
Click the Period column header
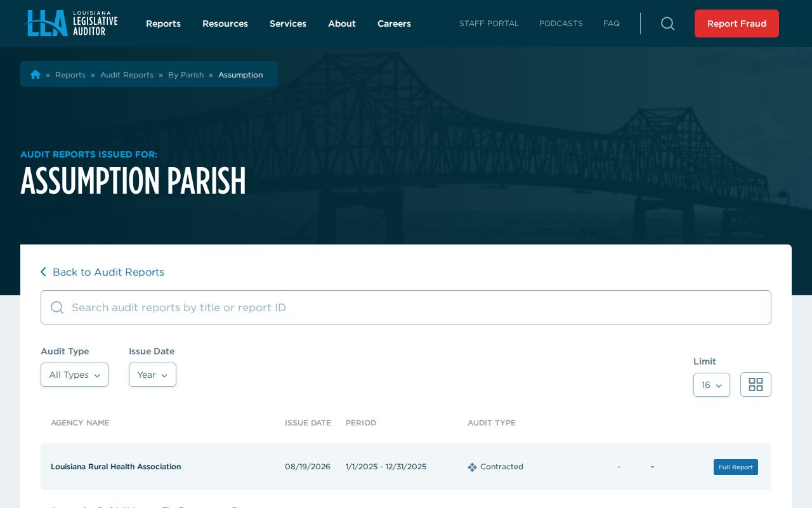pos(361,423)
